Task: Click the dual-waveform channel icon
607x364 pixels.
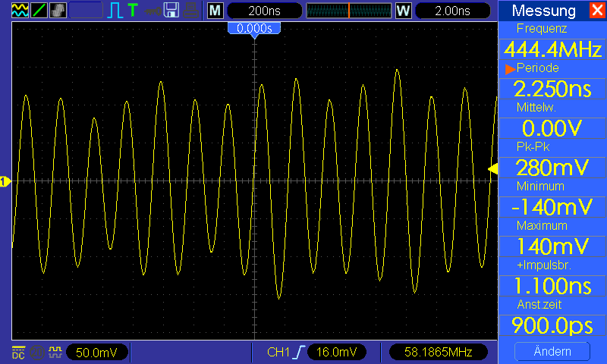Action: pos(20,10)
